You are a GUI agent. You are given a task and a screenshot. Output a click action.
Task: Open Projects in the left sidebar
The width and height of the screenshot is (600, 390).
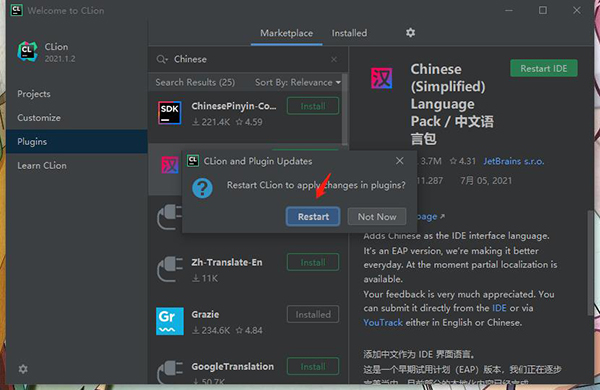[x=34, y=94]
